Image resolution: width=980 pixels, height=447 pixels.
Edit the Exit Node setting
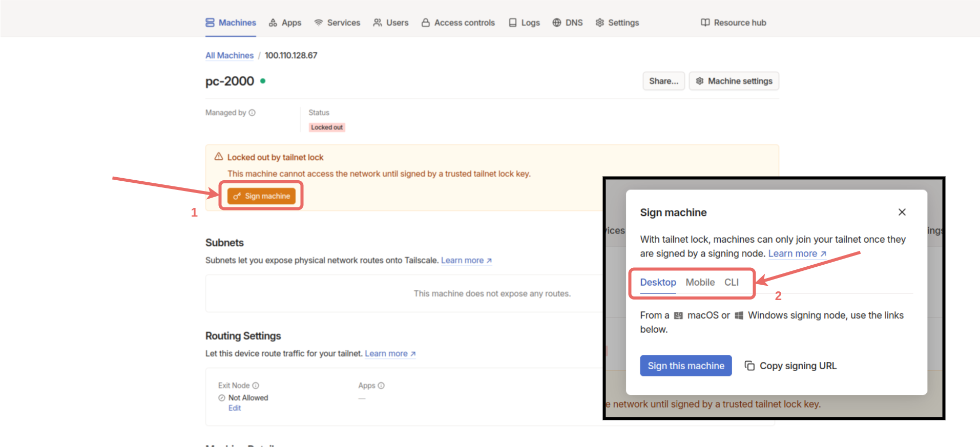pyautogui.click(x=235, y=408)
